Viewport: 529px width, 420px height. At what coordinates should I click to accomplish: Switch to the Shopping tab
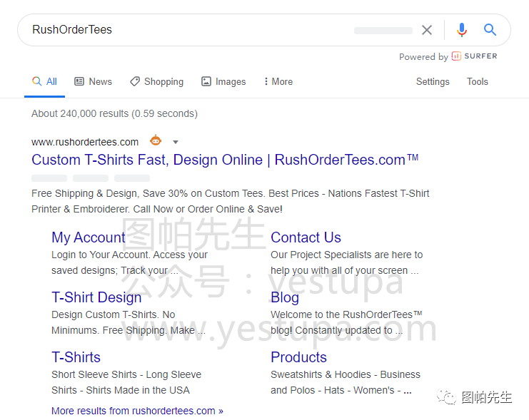click(x=156, y=82)
